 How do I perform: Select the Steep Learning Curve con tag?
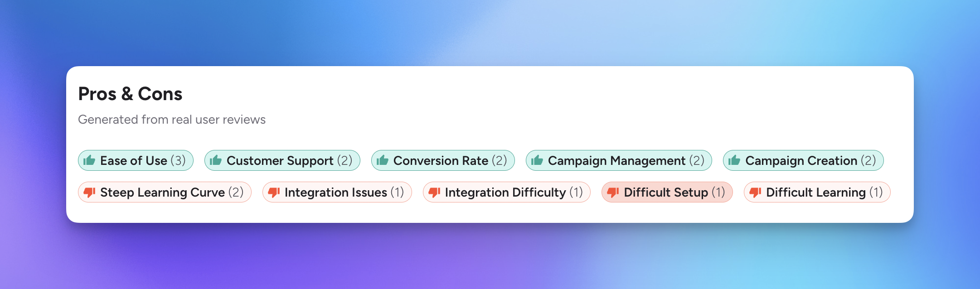(165, 192)
